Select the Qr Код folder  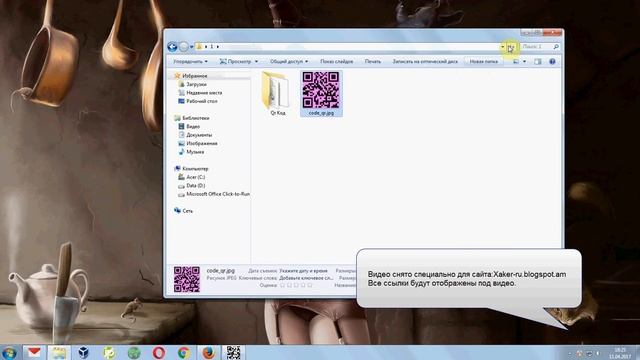(x=278, y=93)
